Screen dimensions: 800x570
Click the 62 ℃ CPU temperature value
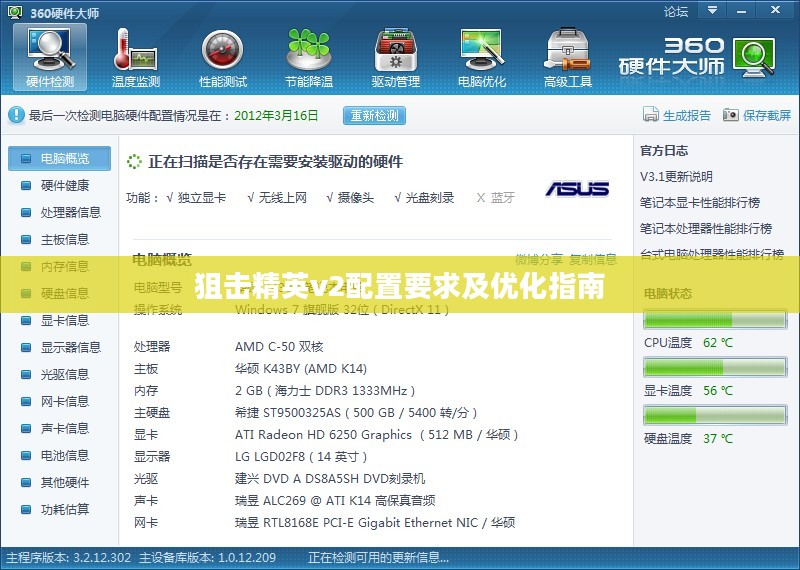(x=718, y=342)
